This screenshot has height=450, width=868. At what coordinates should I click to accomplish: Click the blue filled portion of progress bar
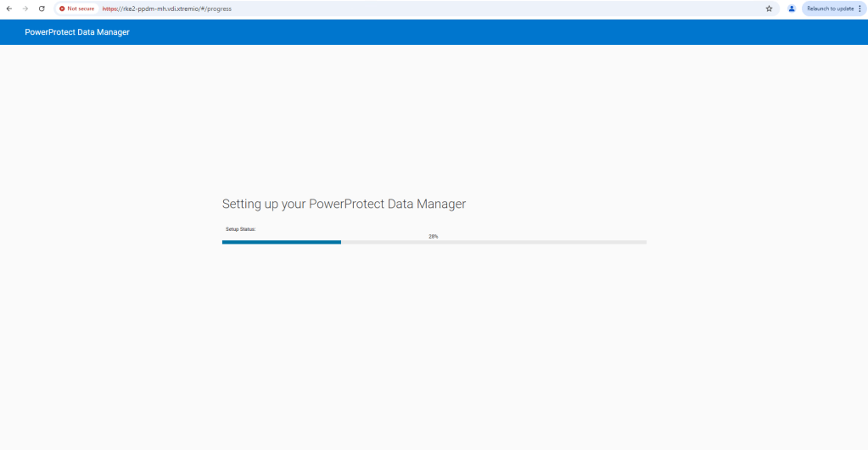pyautogui.click(x=281, y=242)
